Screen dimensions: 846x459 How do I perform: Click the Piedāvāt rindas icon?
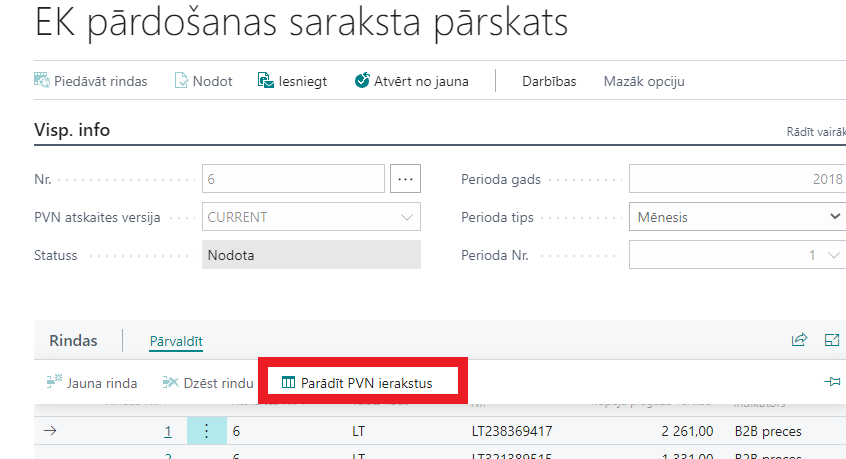pos(42,81)
